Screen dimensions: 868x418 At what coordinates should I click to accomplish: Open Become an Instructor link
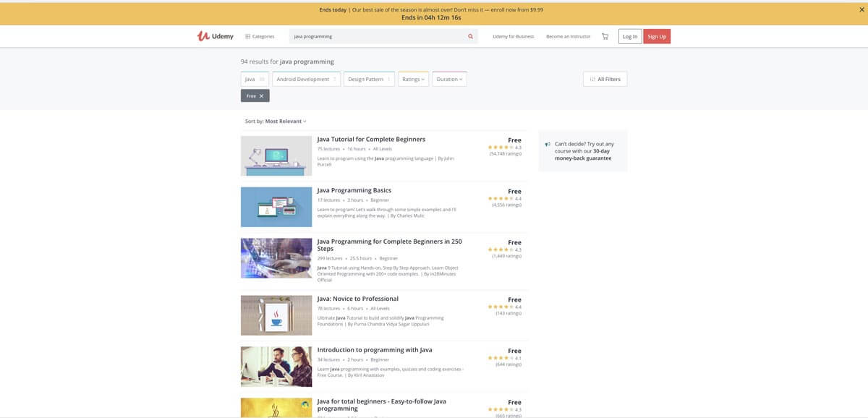pos(568,36)
